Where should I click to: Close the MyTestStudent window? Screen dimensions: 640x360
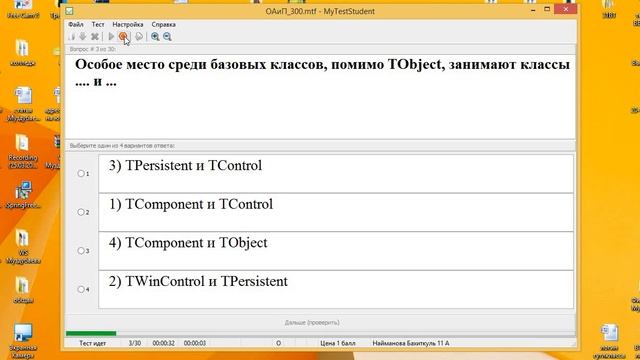click(565, 9)
